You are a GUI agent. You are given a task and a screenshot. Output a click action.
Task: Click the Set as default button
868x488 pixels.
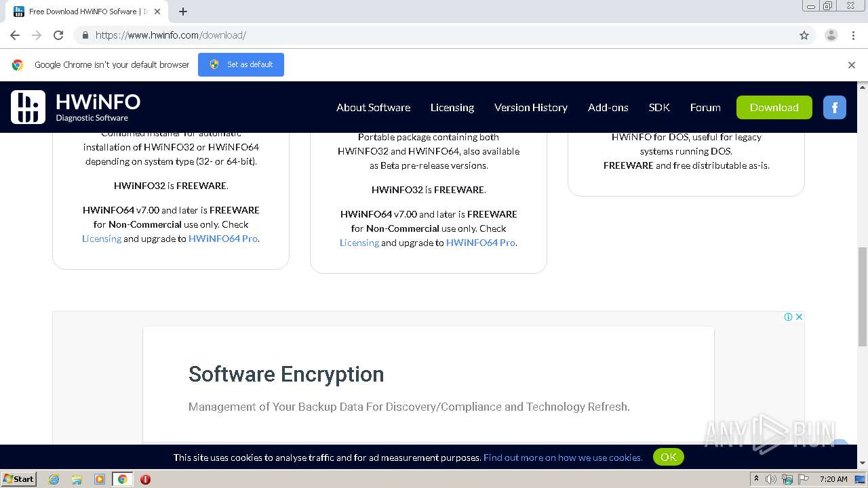tap(241, 64)
